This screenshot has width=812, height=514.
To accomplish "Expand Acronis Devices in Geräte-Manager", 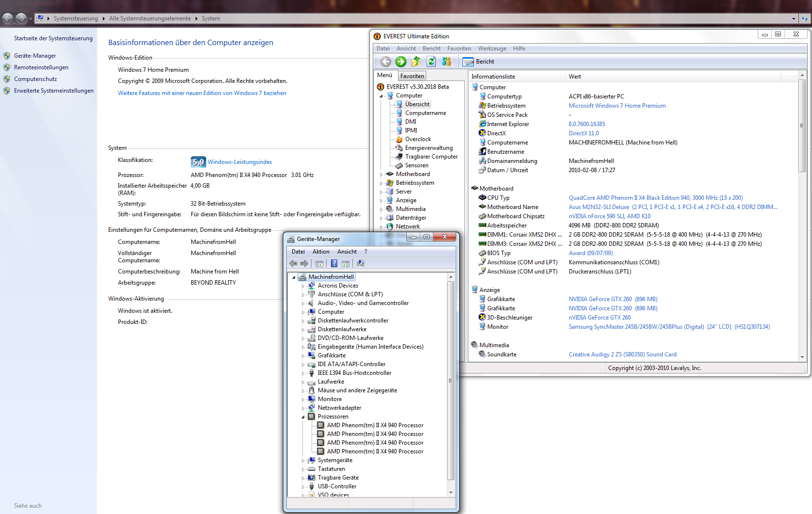I will click(303, 286).
